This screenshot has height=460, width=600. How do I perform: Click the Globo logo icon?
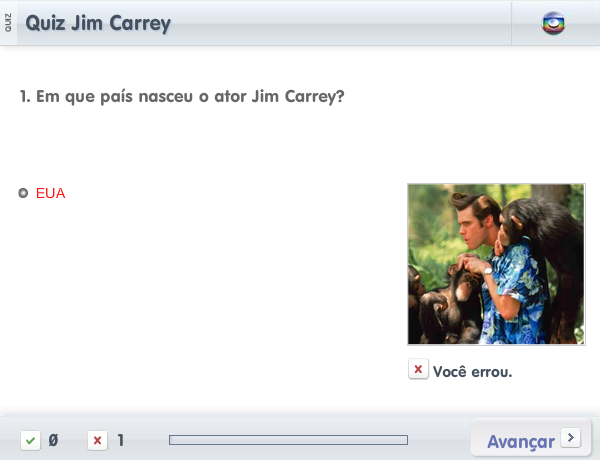[x=553, y=23]
